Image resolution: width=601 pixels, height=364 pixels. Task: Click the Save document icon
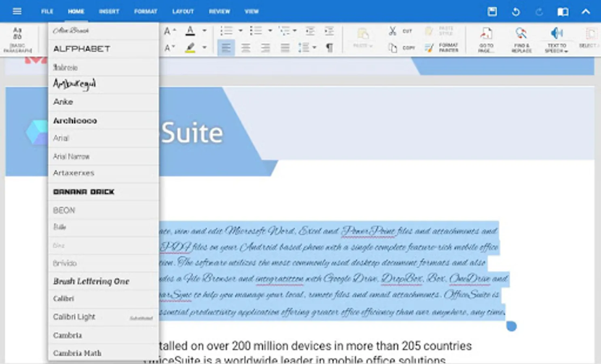click(x=492, y=11)
